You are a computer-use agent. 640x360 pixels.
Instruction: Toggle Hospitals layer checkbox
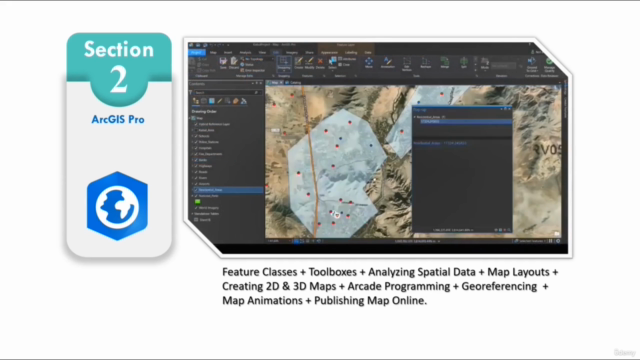coord(196,148)
